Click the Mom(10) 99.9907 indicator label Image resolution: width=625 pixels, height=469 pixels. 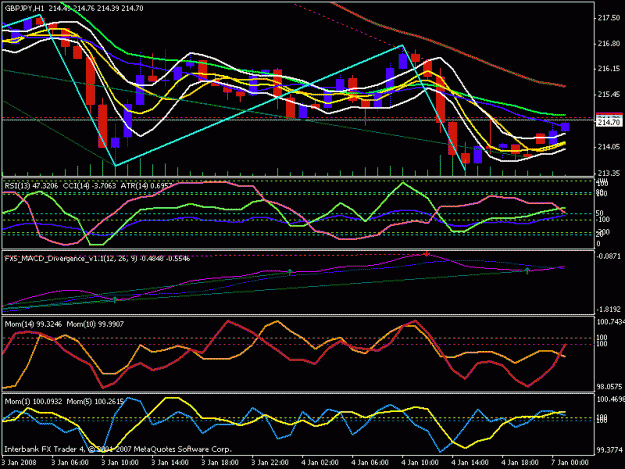coord(95,324)
